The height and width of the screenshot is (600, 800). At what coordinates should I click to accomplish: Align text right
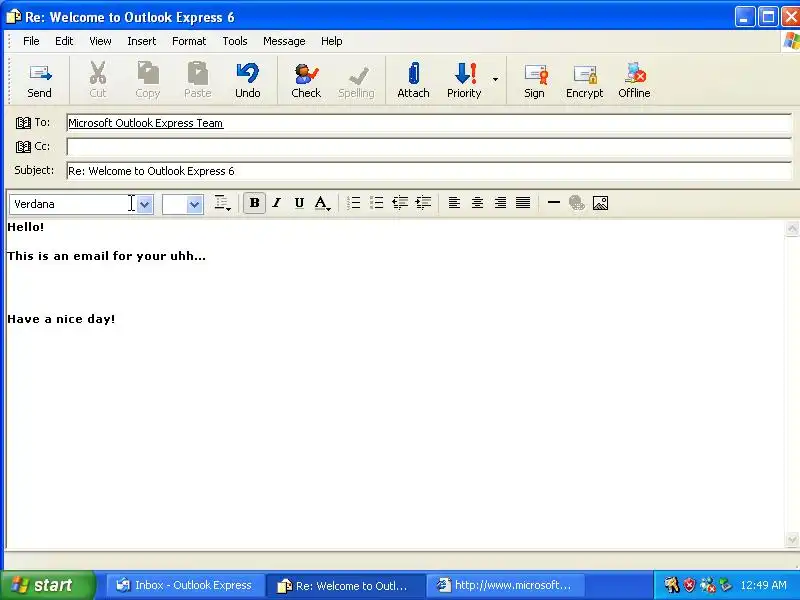[500, 203]
